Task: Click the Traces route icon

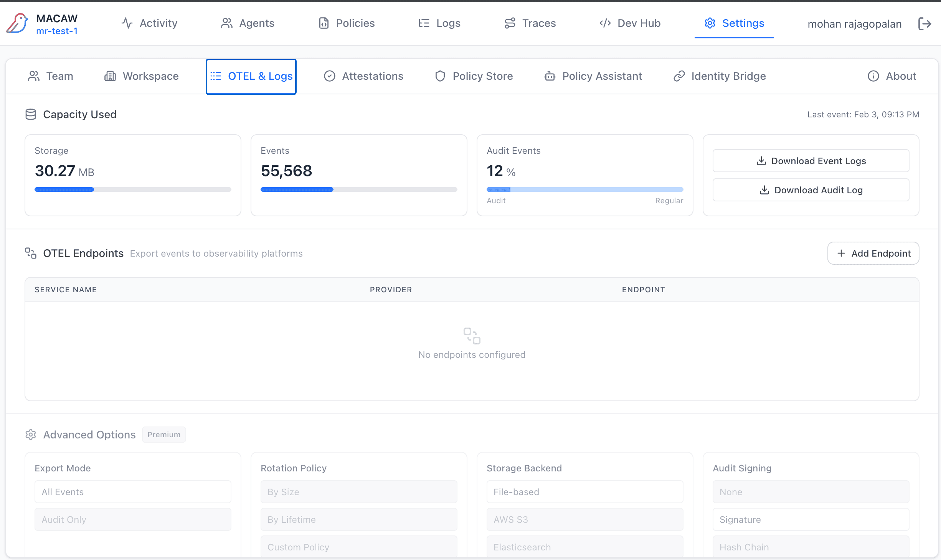Action: [x=510, y=23]
